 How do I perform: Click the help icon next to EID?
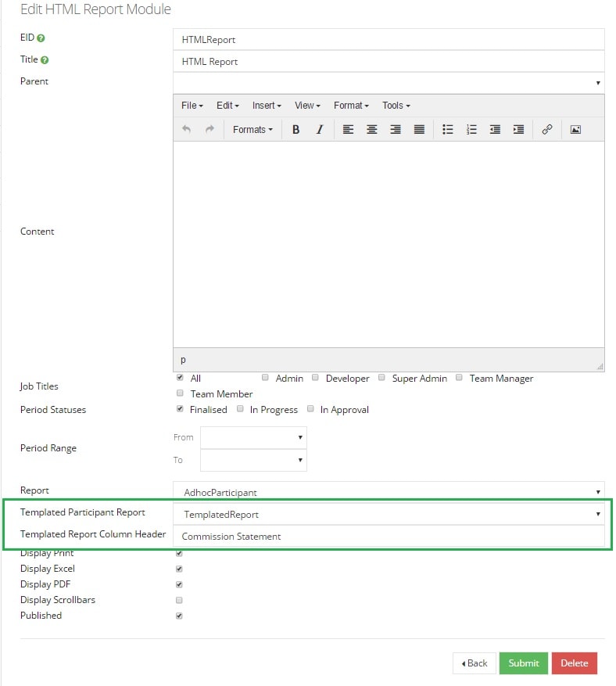pos(41,38)
